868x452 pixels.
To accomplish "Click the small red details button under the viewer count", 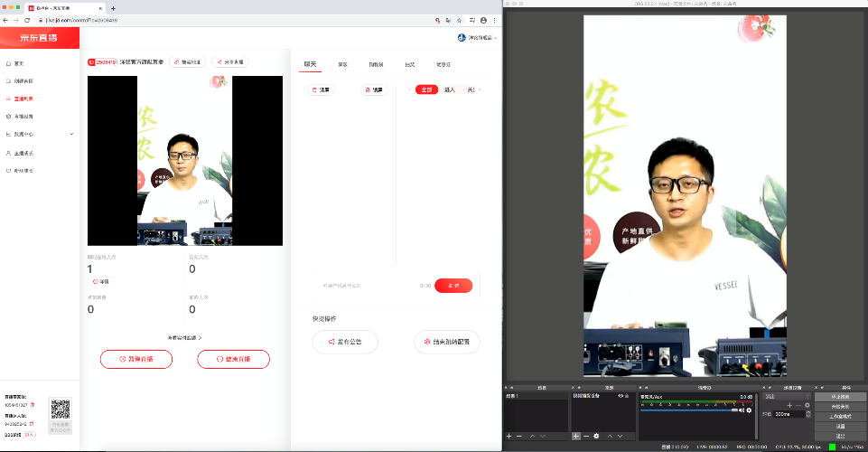I will tap(101, 282).
